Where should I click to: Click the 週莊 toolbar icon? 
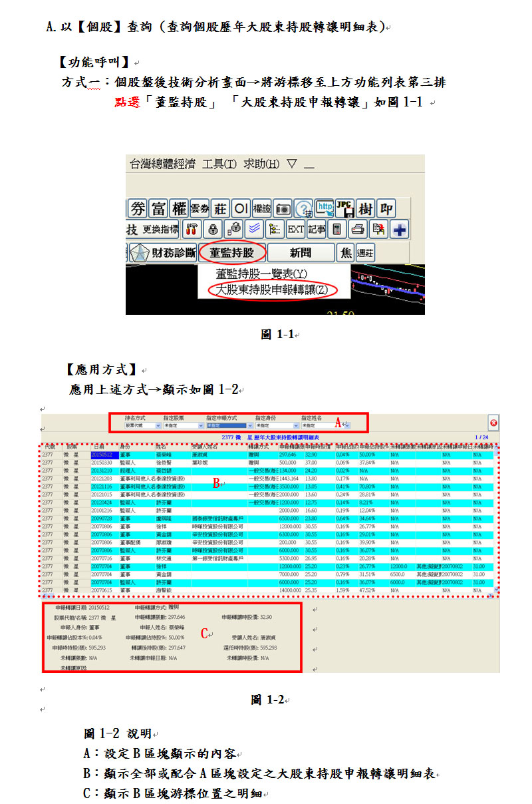365,253
